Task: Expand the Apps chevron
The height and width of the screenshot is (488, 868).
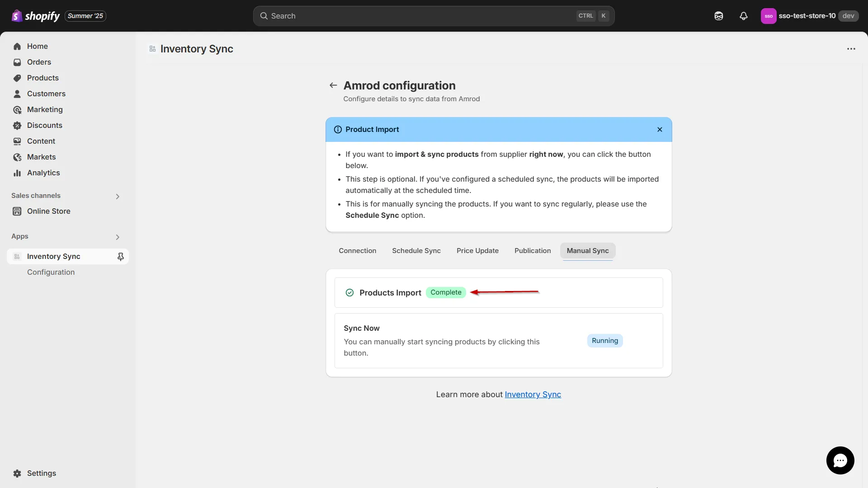Action: click(118, 237)
